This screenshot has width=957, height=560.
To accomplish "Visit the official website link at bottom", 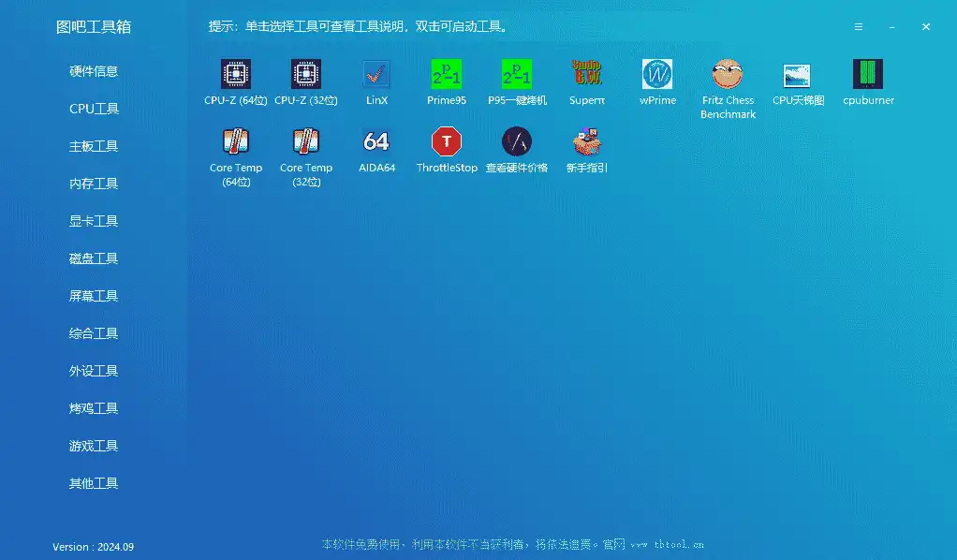I will pos(667,544).
